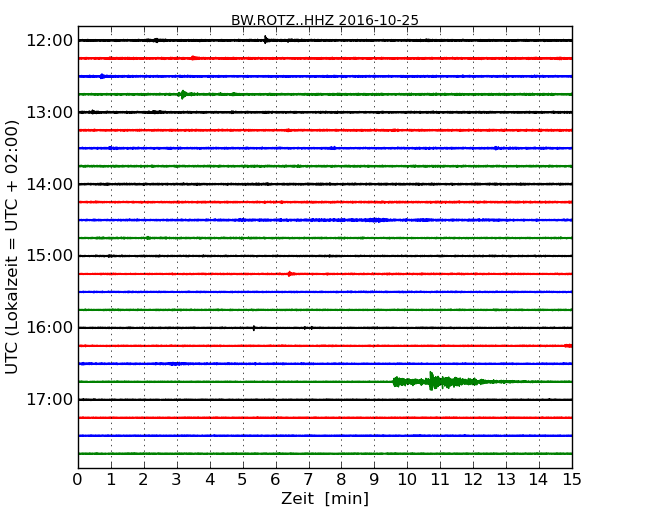Click the 17:00 time tick label
The height and width of the screenshot is (520, 650).
coord(49,399)
